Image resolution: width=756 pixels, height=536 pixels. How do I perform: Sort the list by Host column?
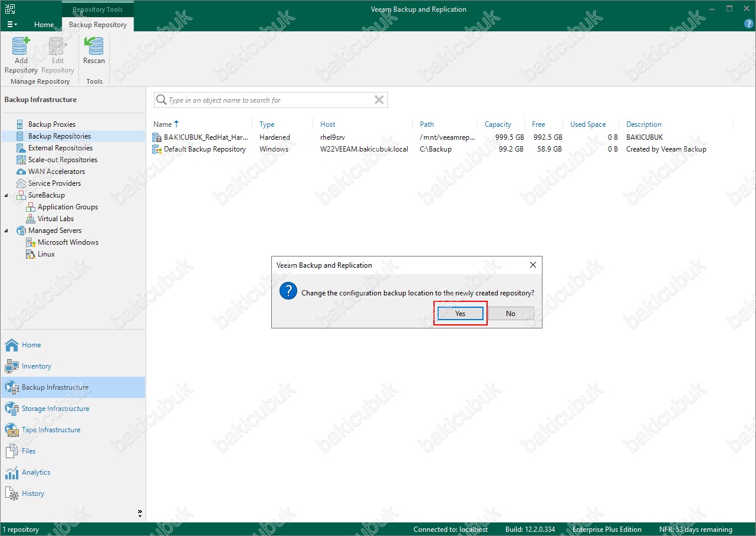point(328,124)
